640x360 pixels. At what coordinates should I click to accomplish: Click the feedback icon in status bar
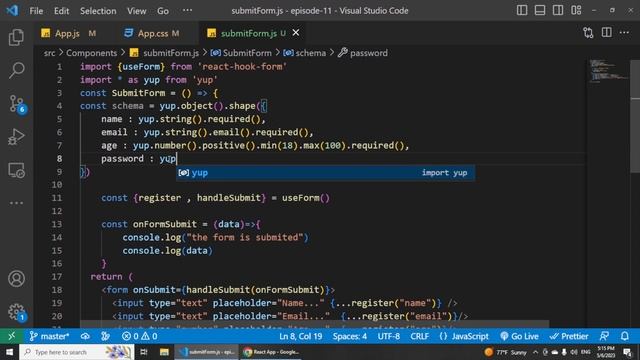[604, 336]
